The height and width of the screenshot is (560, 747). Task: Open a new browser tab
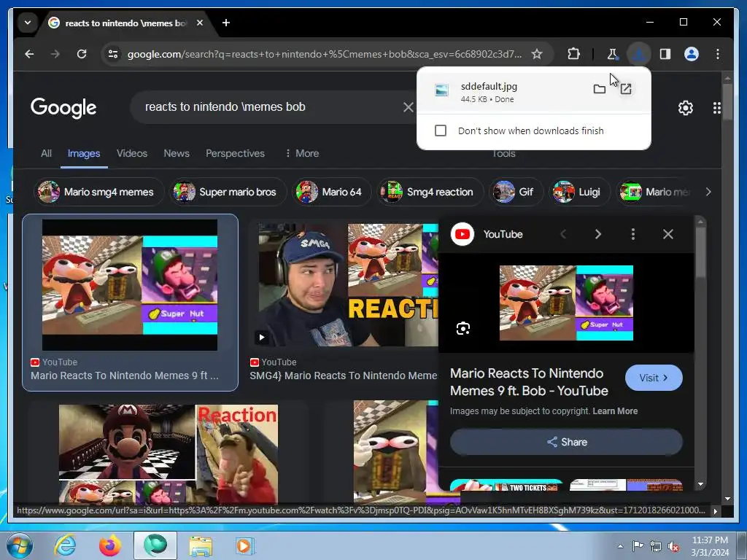(226, 23)
